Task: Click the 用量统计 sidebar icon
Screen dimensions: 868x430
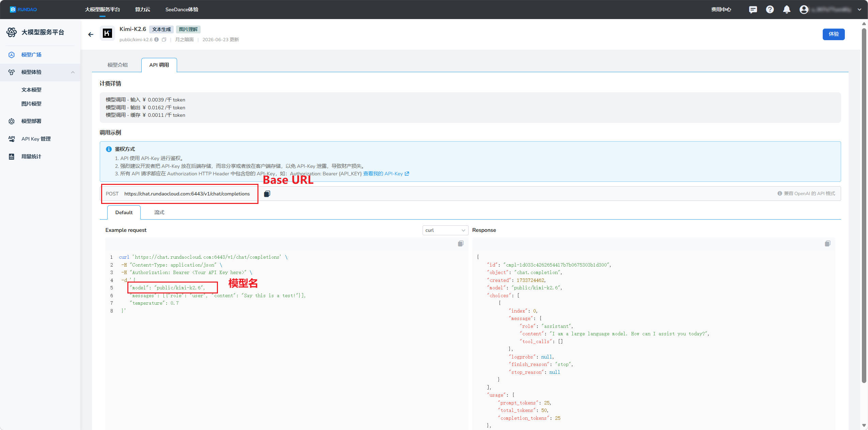Action: (x=12, y=157)
